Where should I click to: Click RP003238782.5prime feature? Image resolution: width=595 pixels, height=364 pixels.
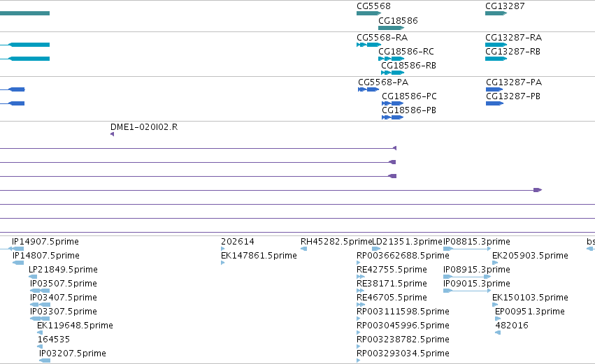(359, 347)
